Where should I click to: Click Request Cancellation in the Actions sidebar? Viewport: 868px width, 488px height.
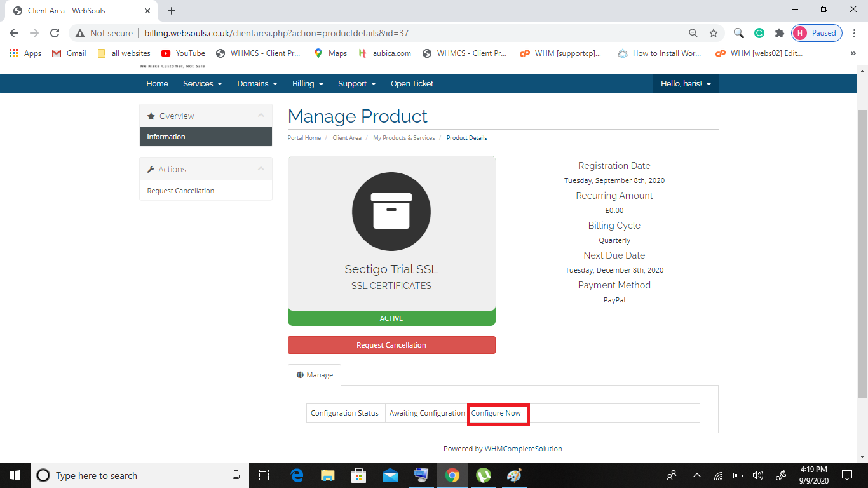[206, 191]
